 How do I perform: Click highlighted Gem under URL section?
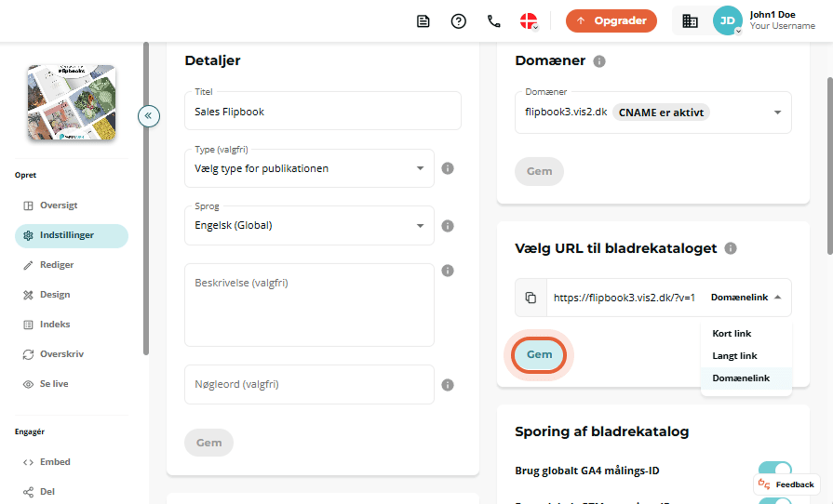[x=539, y=354]
